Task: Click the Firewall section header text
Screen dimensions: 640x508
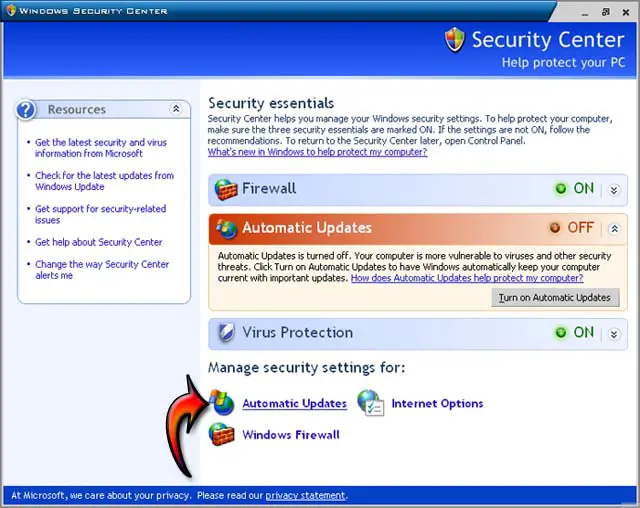Action: (269, 188)
